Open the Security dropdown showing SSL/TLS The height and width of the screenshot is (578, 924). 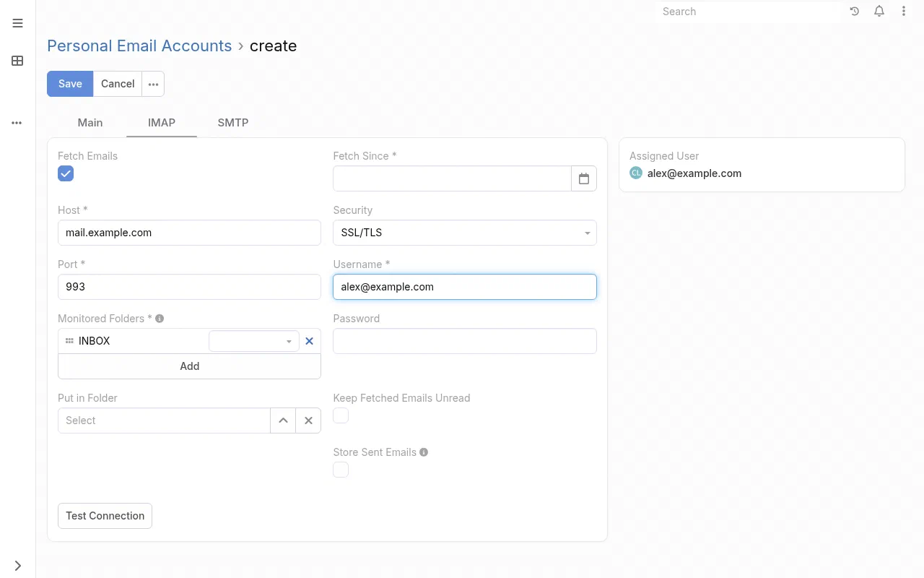[465, 233]
